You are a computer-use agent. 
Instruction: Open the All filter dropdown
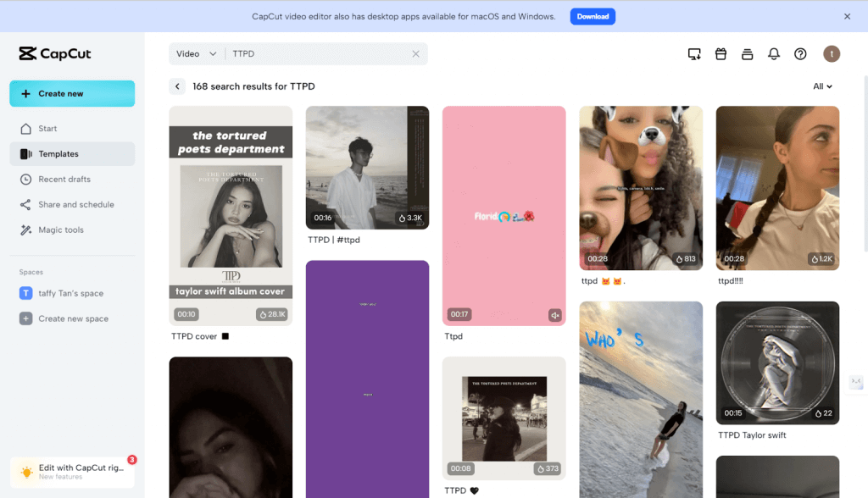[x=822, y=86]
